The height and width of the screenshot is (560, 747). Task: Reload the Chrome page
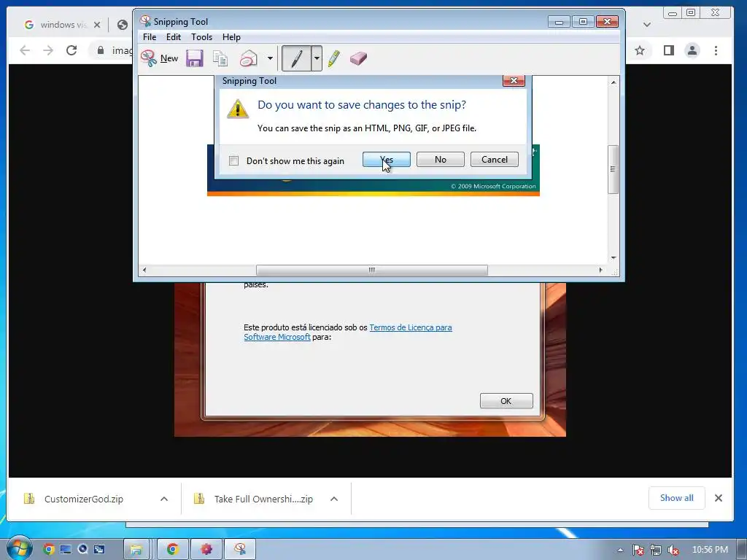click(71, 50)
